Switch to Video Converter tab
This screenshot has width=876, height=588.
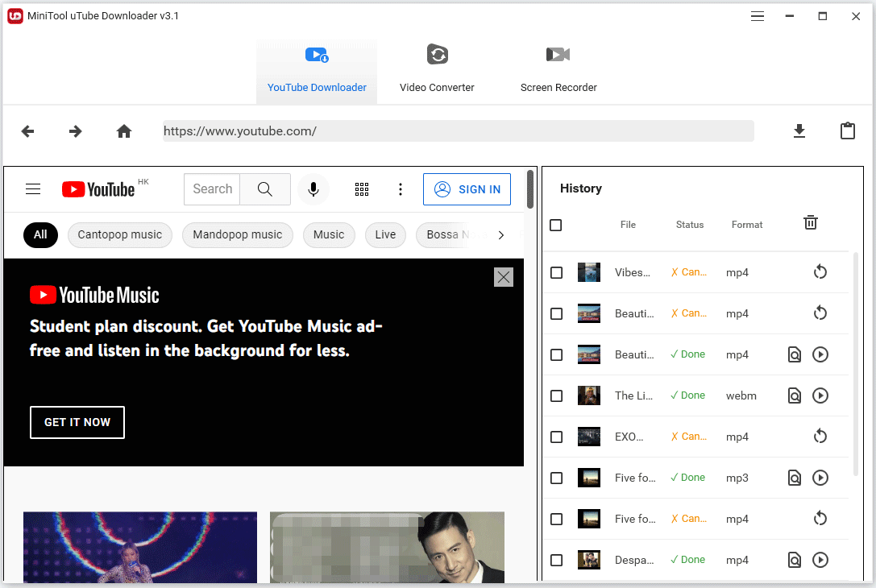[x=437, y=72]
